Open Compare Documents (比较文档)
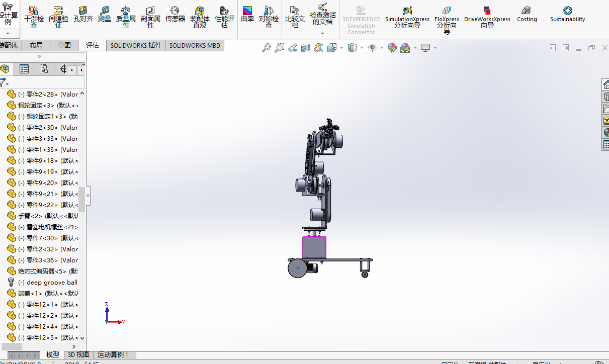Screen dimensions: 609x364 (295, 17)
